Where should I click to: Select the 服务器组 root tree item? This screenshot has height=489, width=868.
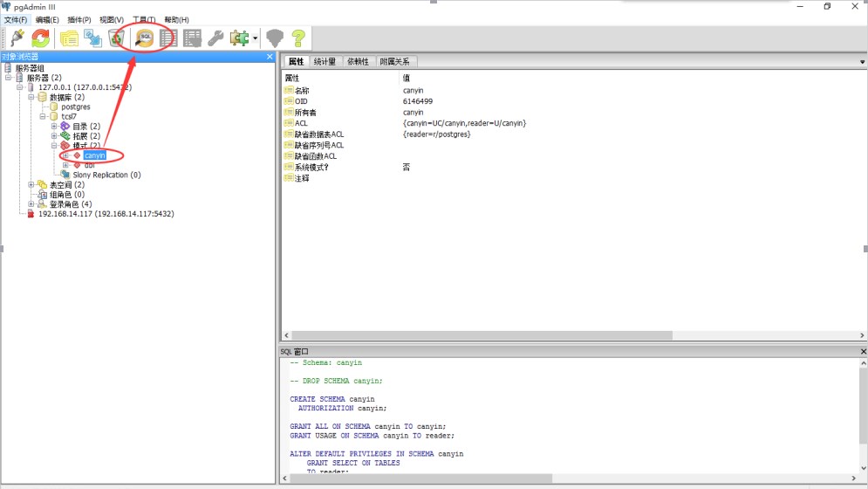[30, 68]
